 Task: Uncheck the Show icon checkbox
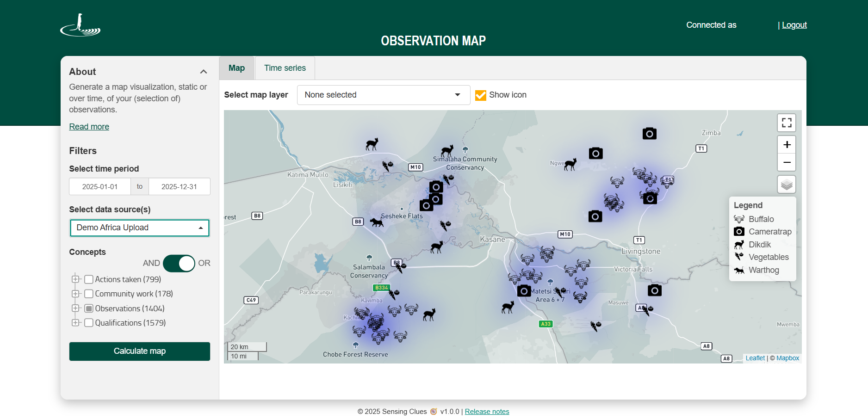[x=481, y=95]
